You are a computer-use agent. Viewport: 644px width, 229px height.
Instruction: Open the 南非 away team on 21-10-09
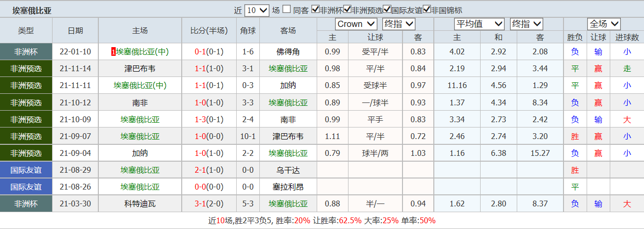coord(288,119)
